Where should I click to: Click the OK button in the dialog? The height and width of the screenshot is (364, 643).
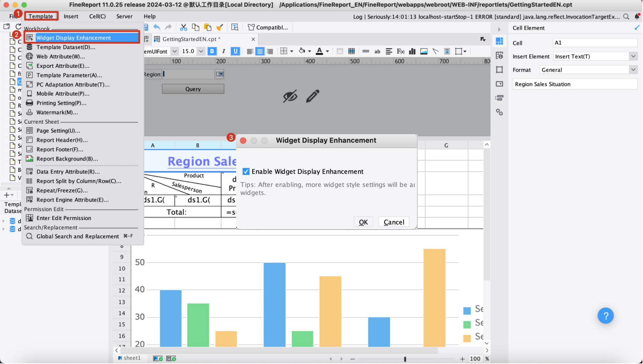[363, 222]
